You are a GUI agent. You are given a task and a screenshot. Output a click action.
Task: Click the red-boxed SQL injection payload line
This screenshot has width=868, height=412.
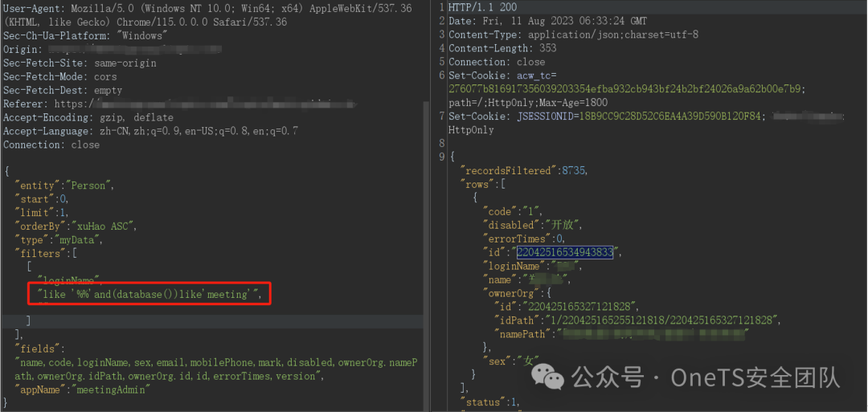point(150,294)
